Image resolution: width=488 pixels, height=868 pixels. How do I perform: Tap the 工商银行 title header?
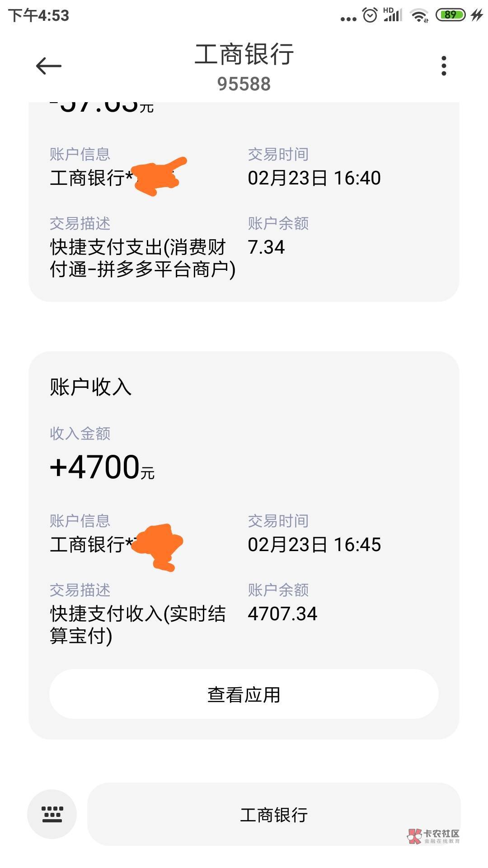click(244, 54)
